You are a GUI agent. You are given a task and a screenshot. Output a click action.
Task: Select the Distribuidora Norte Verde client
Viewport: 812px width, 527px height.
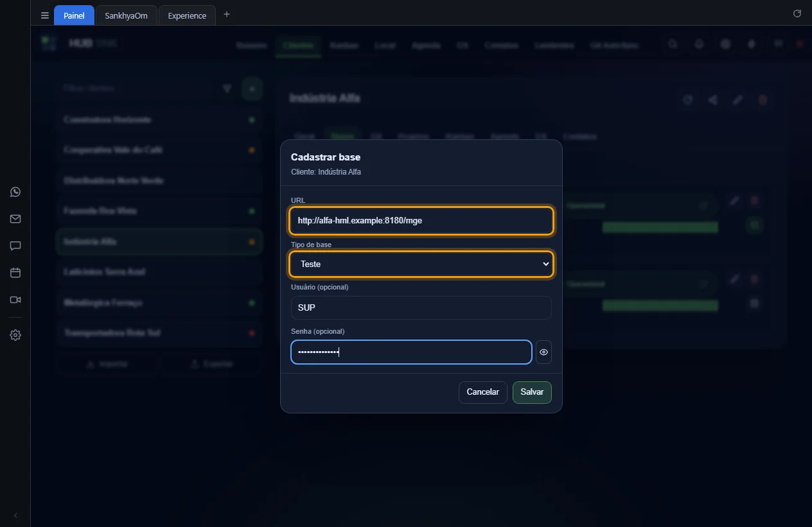point(159,181)
